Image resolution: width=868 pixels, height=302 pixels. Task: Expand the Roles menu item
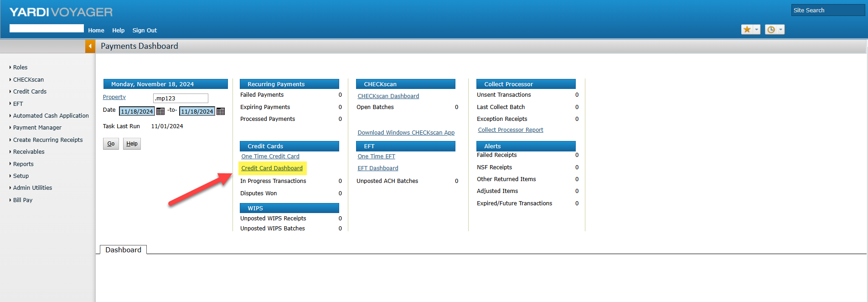[20, 68]
